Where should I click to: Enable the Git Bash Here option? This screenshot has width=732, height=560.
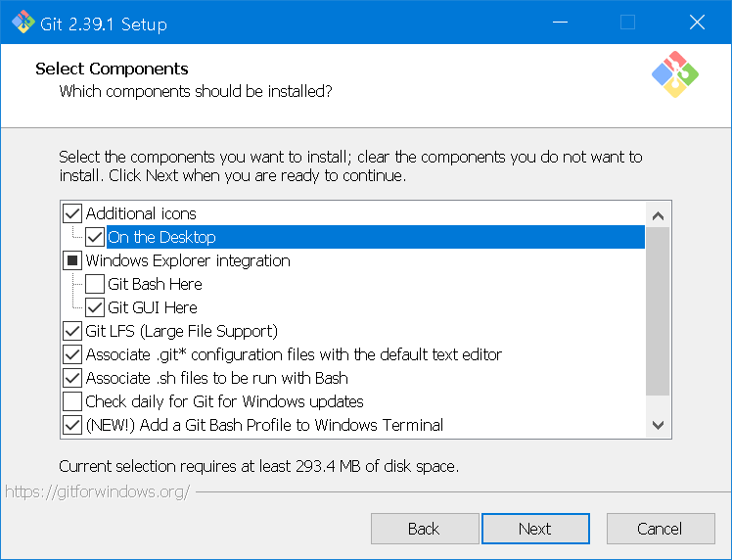pyautogui.click(x=95, y=284)
